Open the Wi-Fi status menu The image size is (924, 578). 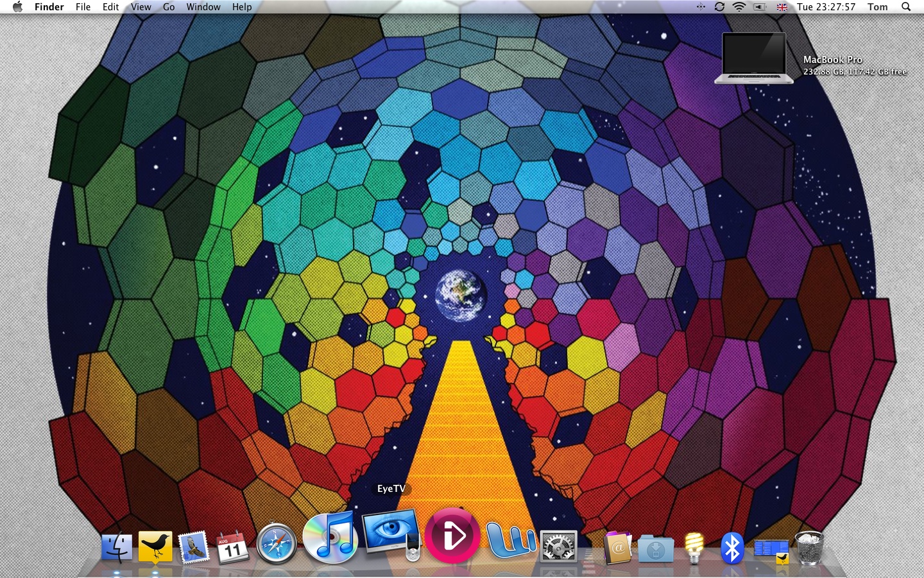pyautogui.click(x=739, y=7)
